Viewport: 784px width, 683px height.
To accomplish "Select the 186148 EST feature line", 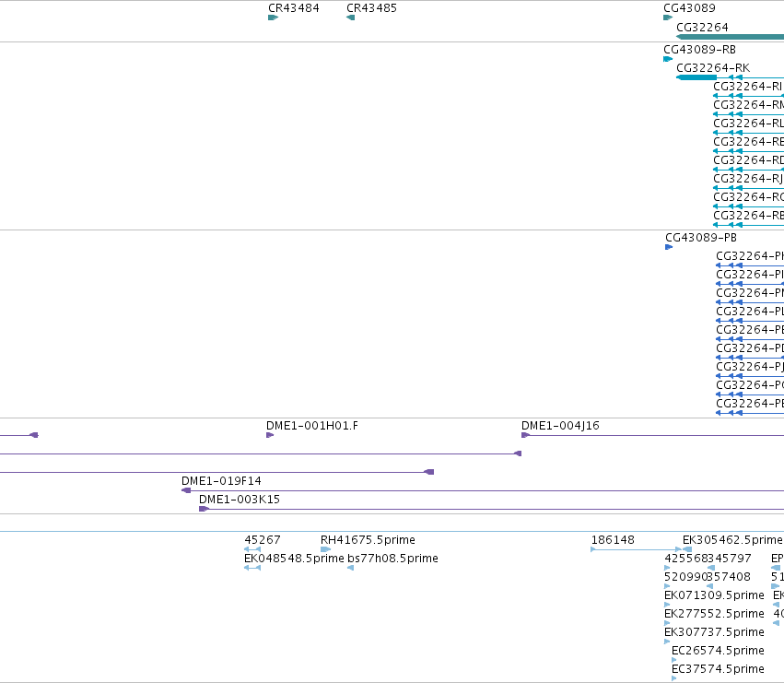I will click(x=636, y=549).
